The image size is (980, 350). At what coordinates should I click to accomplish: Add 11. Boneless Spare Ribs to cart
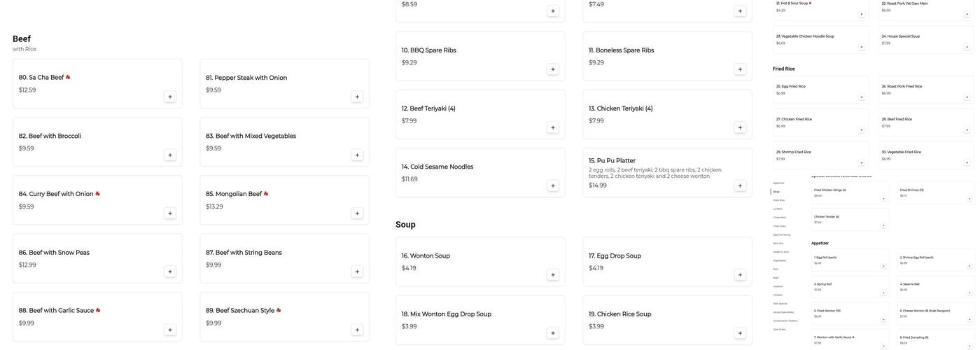[x=740, y=69]
